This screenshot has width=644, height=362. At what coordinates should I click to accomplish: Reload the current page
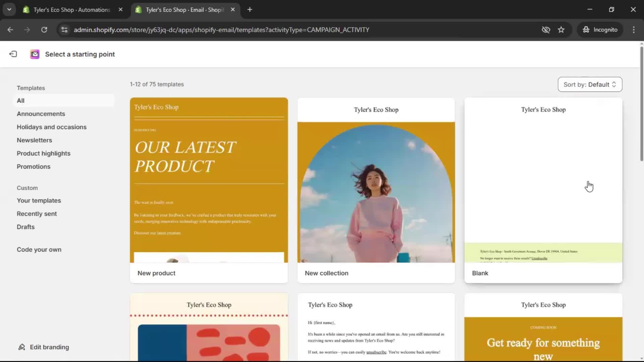pos(44,29)
